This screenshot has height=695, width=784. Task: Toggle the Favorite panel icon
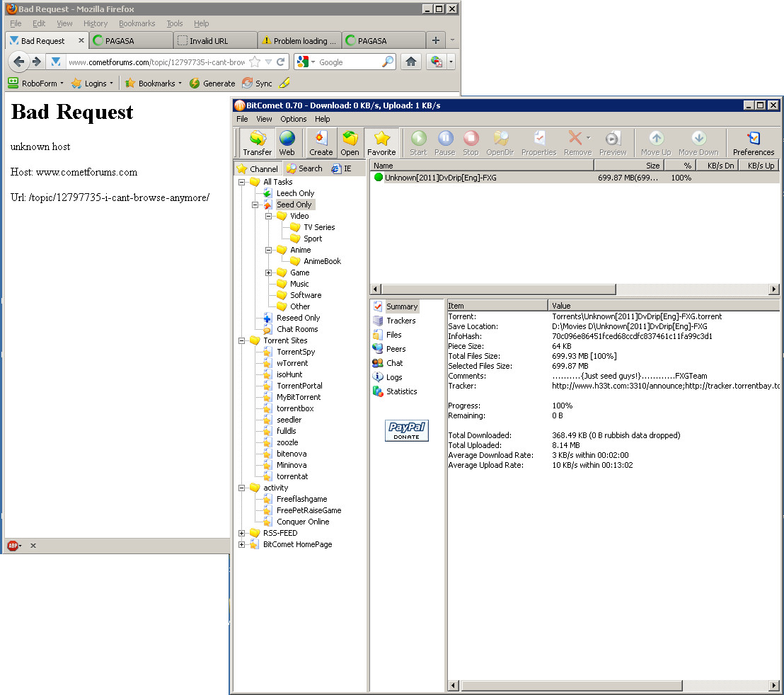click(x=381, y=142)
